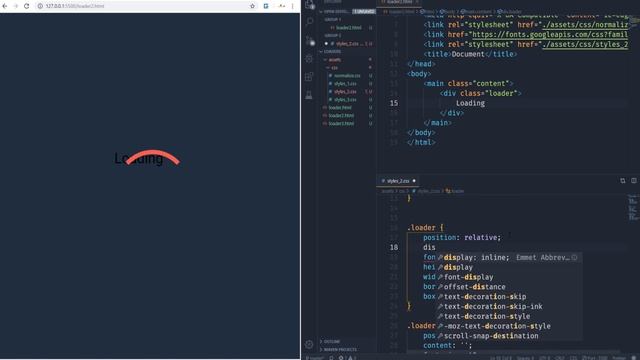
Task: Open the Debug view in activity bar
Action: tap(309, 59)
